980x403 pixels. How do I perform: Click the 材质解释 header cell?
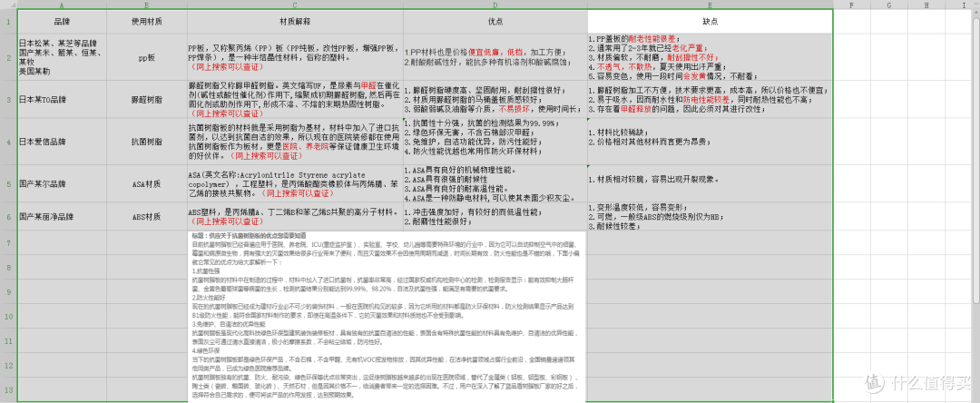[295, 22]
